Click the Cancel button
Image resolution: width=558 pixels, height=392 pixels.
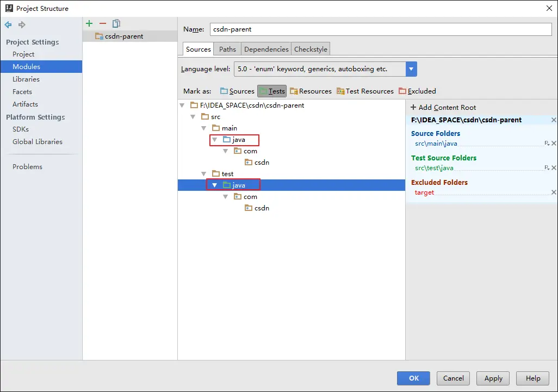pos(454,378)
